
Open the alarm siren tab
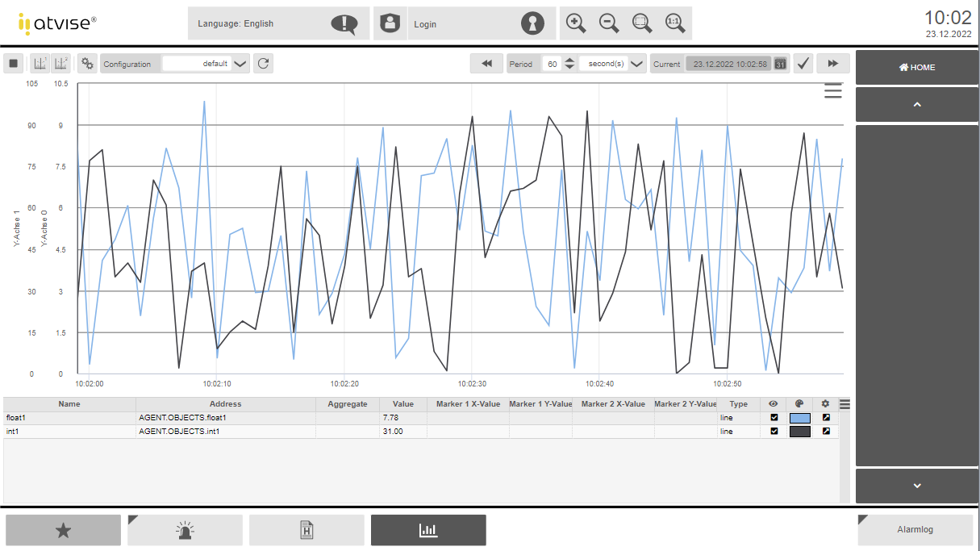click(185, 530)
